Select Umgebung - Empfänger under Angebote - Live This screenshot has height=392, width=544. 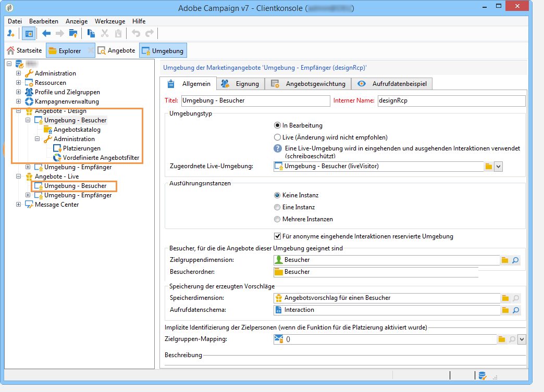pos(78,195)
